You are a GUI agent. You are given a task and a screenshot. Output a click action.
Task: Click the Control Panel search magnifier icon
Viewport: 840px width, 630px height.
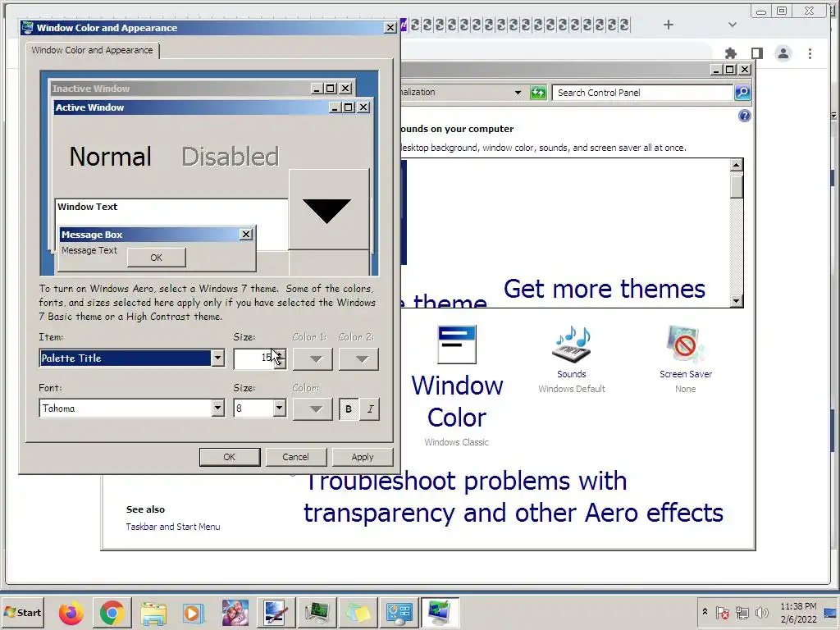pyautogui.click(x=742, y=93)
